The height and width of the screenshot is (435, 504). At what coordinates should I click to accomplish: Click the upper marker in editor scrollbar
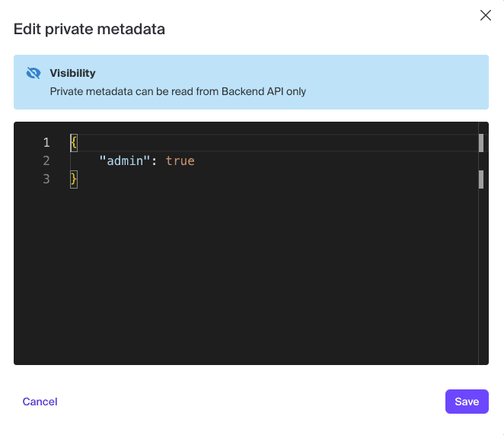[481, 142]
